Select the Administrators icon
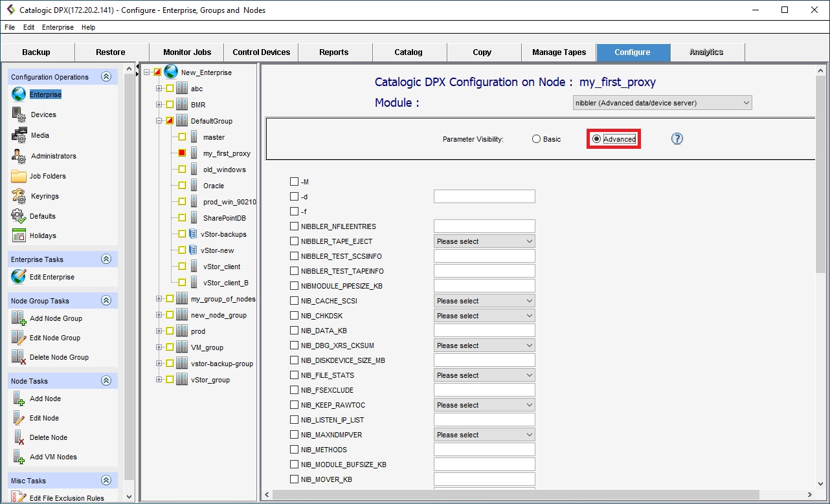Screen dimensions: 830x504 pos(19,156)
